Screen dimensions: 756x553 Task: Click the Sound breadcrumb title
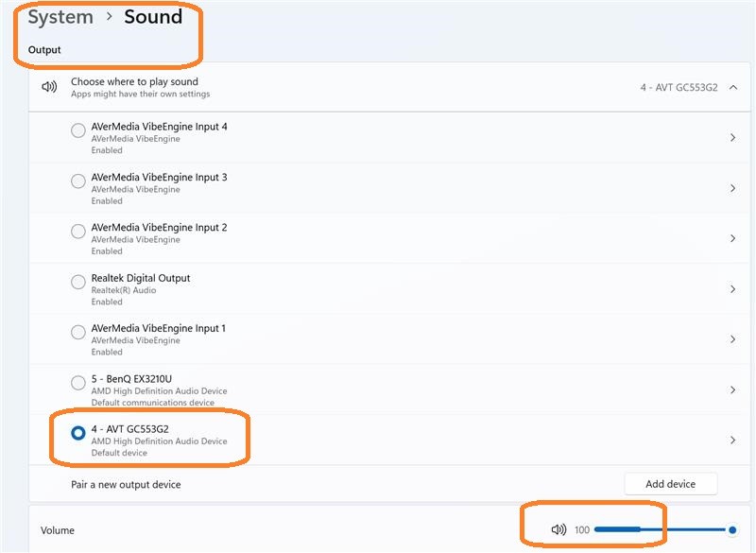tap(153, 17)
